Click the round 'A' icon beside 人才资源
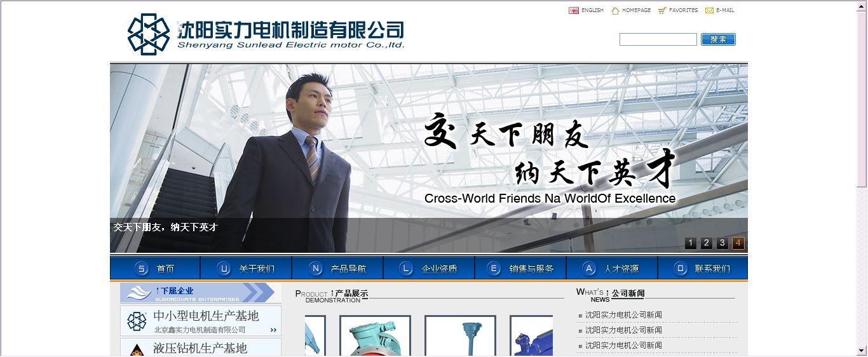Viewport: 868px width, 357px height. click(x=589, y=268)
